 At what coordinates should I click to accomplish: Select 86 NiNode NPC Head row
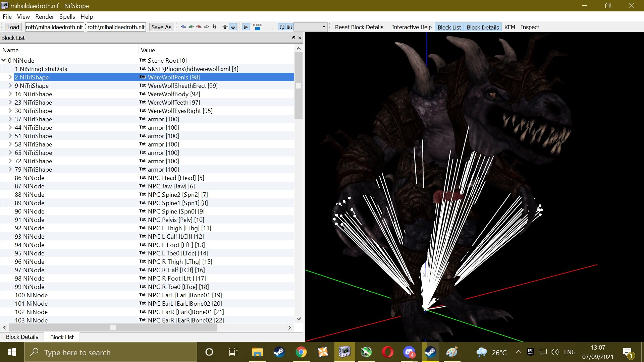point(147,178)
